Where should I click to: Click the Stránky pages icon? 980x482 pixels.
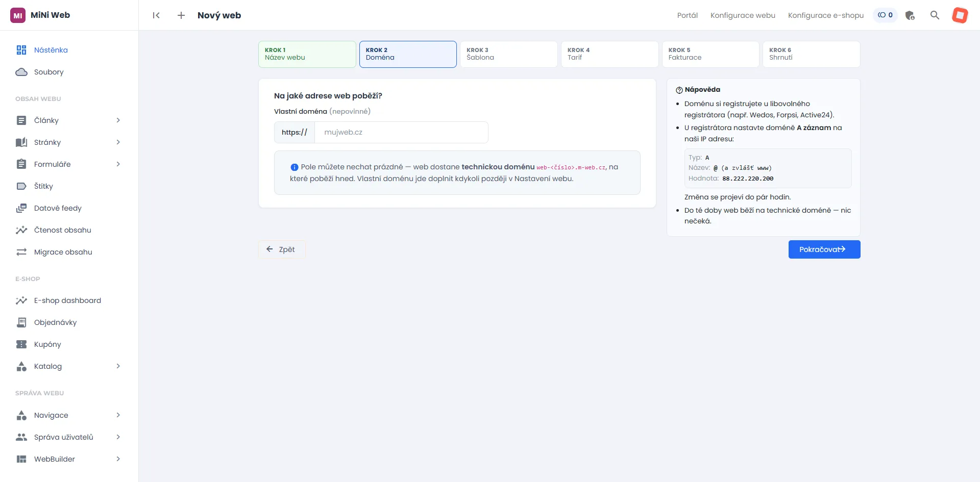21,142
